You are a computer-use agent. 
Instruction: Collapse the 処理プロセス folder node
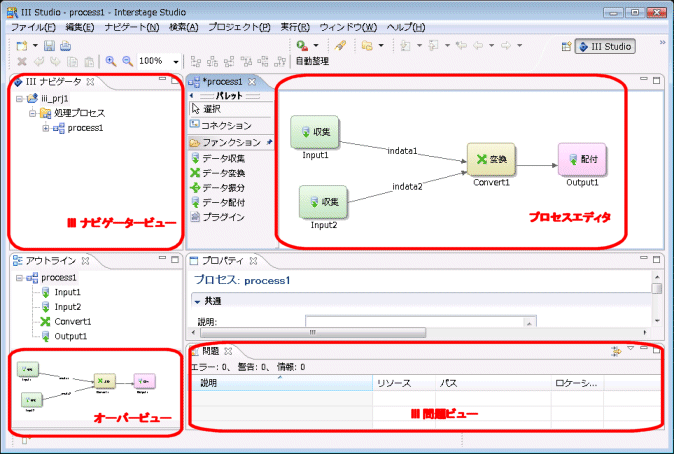pyautogui.click(x=32, y=114)
